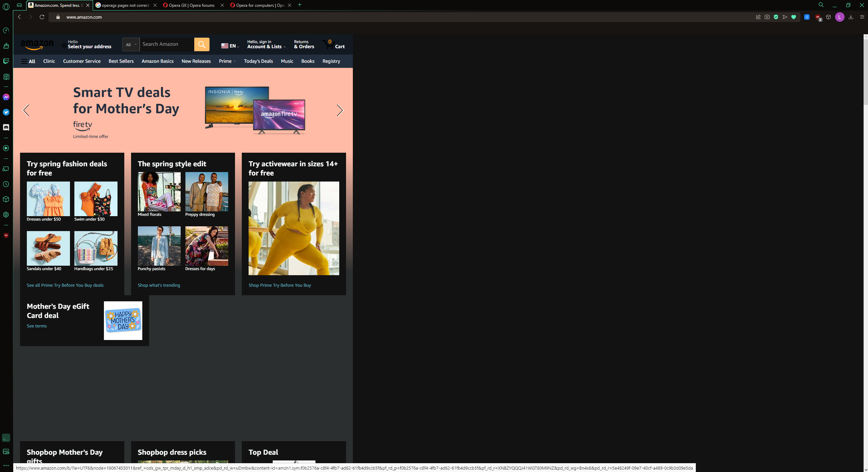This screenshot has height=472, width=868.
Task: Open image editor icon at sidebar bottom
Action: pos(6,451)
